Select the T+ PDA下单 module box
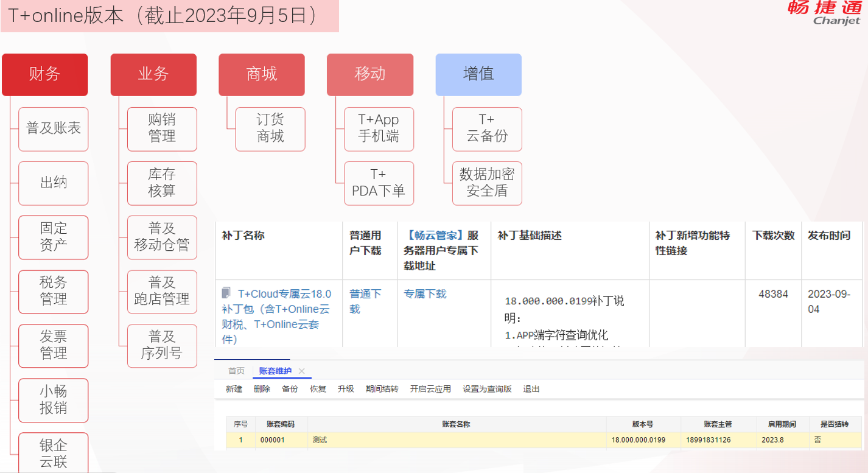868x473 pixels. (379, 183)
